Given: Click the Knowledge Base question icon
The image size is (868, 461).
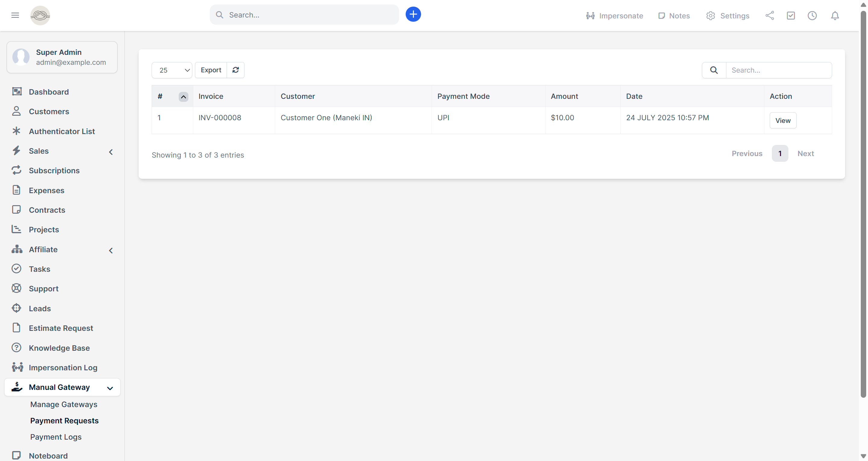Looking at the screenshot, I should pyautogui.click(x=17, y=347).
